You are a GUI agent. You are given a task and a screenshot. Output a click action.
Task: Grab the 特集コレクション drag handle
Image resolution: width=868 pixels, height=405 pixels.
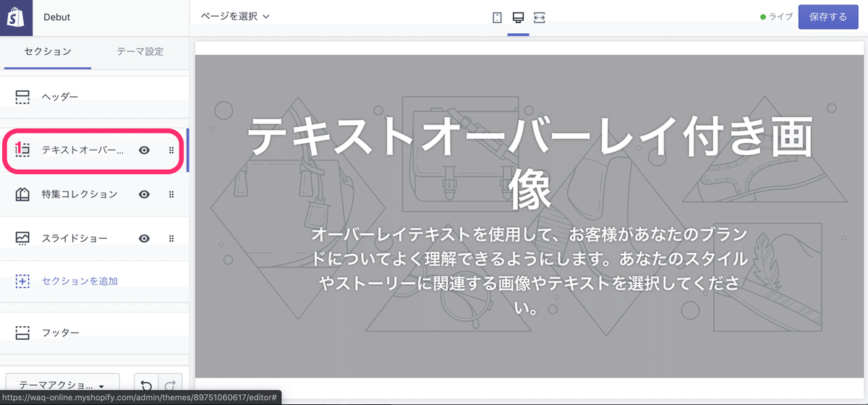pos(171,195)
